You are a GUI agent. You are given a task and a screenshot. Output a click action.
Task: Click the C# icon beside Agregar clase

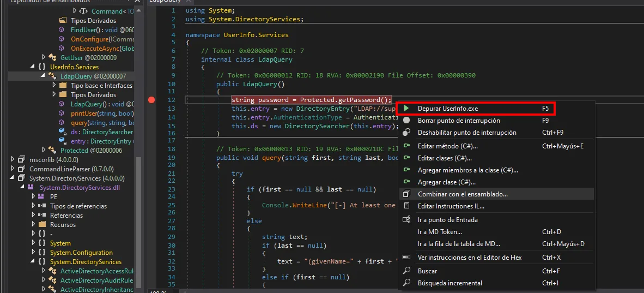(x=406, y=182)
